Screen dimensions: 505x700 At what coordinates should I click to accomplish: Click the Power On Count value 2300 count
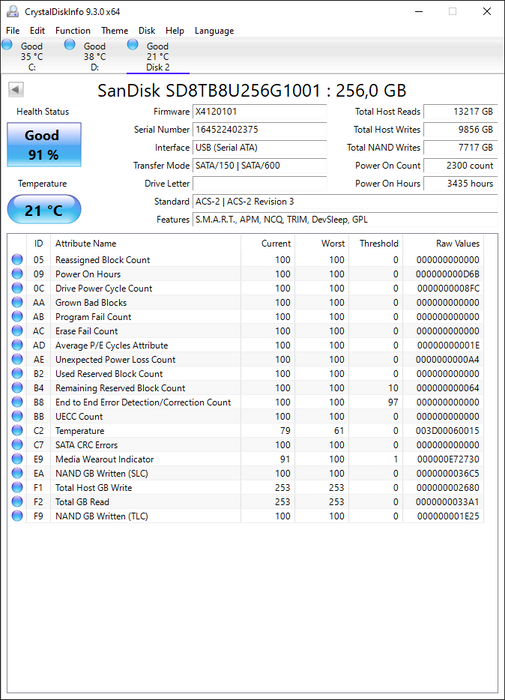click(x=460, y=165)
